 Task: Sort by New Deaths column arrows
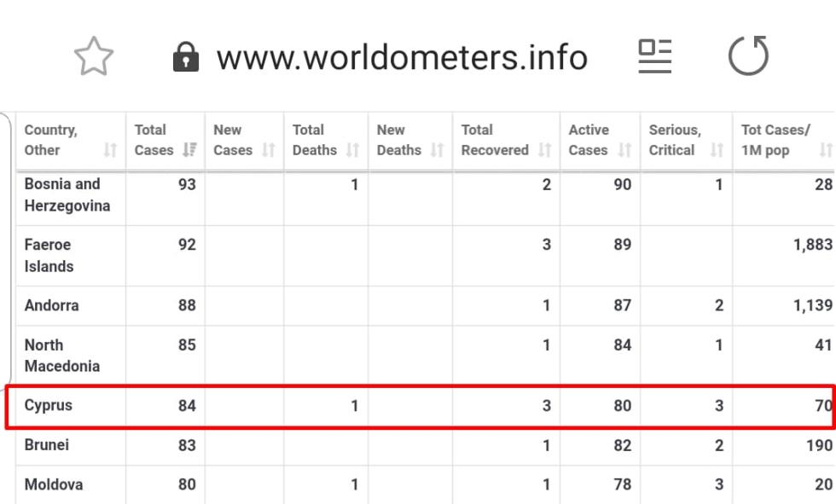click(437, 150)
